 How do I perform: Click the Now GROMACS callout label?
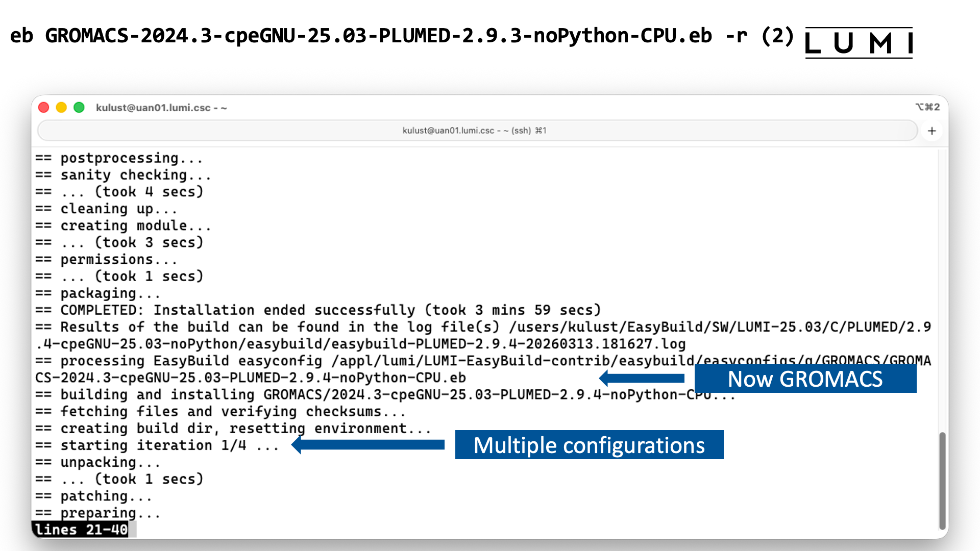click(x=805, y=379)
